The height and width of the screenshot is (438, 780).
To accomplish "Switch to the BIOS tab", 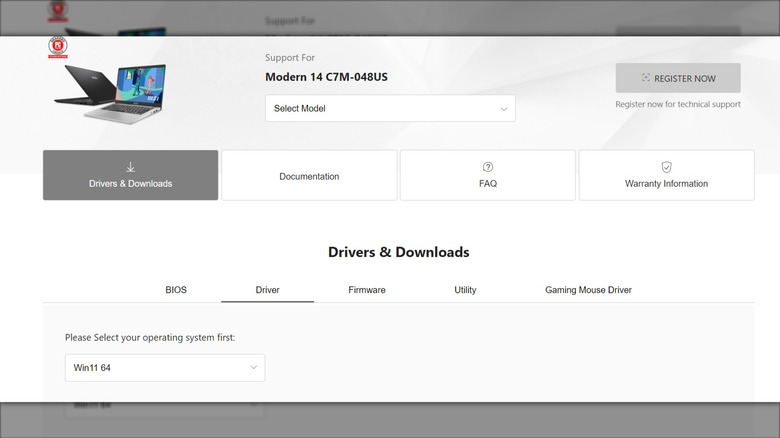I will pos(176,290).
